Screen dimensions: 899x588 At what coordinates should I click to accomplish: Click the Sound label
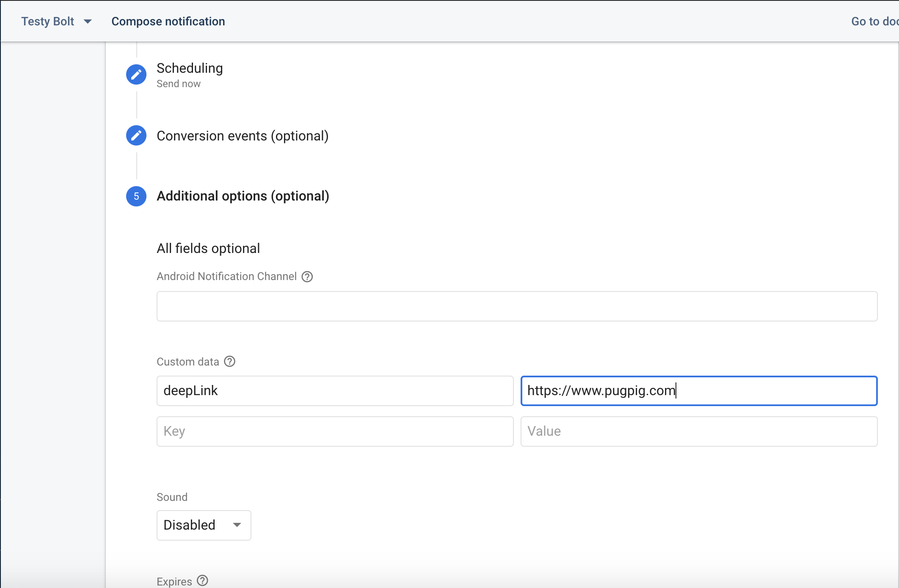coord(172,497)
